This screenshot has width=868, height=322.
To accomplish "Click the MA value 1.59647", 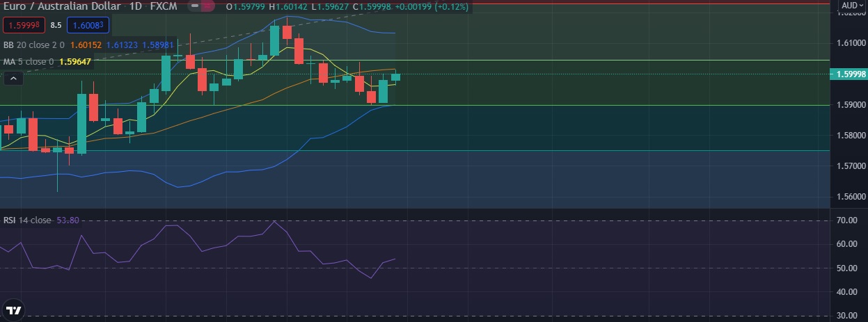I will point(75,62).
